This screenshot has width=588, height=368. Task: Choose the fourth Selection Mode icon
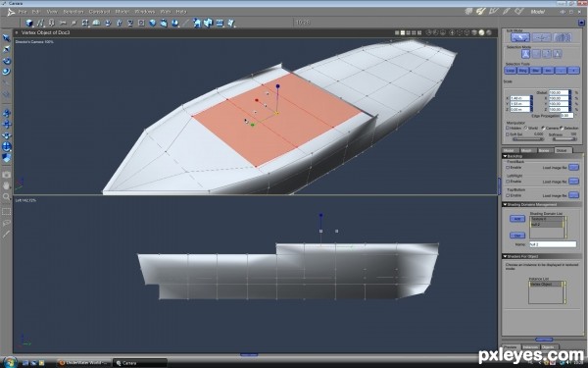(x=558, y=54)
